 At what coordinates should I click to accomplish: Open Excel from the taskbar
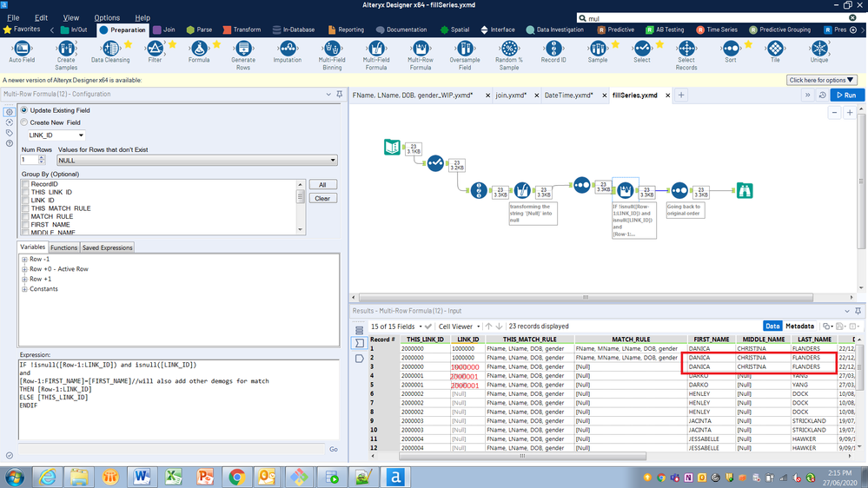pyautogui.click(x=173, y=477)
